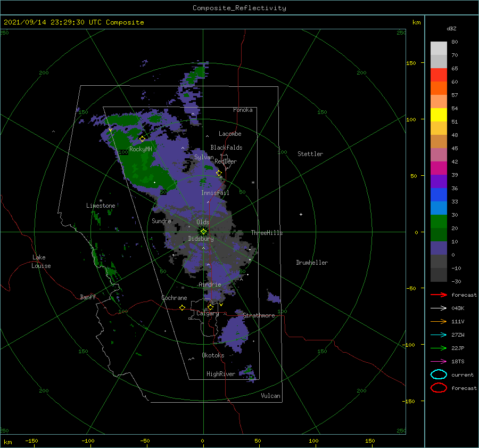The height and width of the screenshot is (448, 479).
Task: Select the red 65 dBZ color swatch
Action: pyautogui.click(x=439, y=75)
